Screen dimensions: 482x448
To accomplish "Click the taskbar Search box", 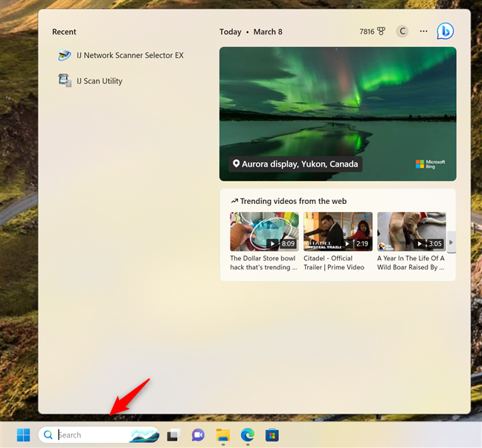I will click(x=99, y=435).
